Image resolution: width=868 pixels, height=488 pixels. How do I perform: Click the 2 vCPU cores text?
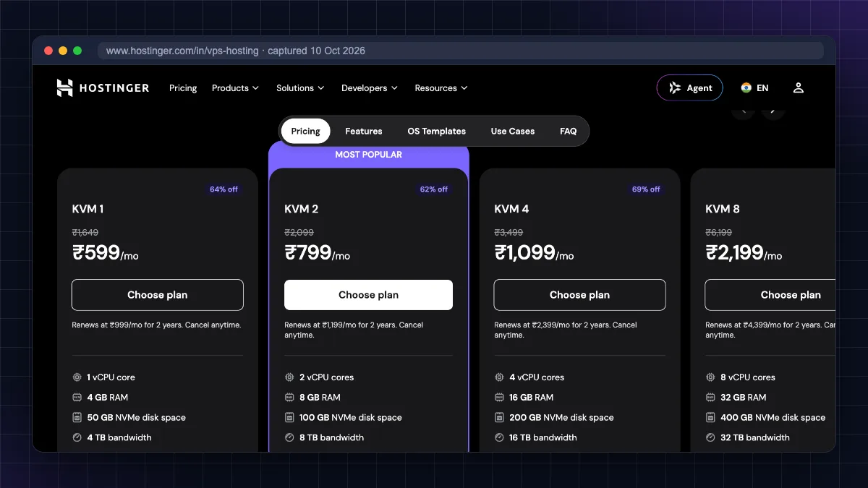pos(327,377)
